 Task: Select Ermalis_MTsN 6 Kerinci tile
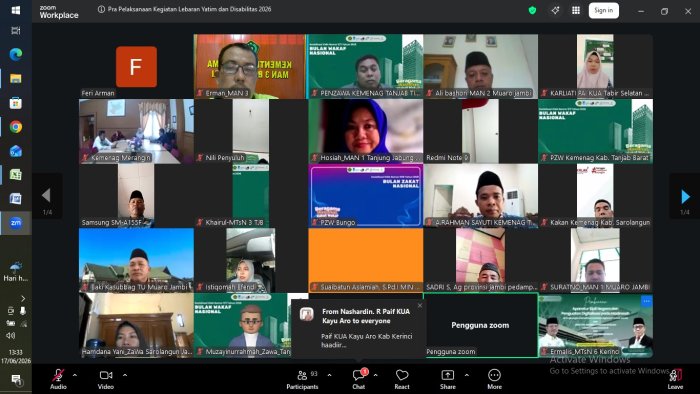[596, 325]
